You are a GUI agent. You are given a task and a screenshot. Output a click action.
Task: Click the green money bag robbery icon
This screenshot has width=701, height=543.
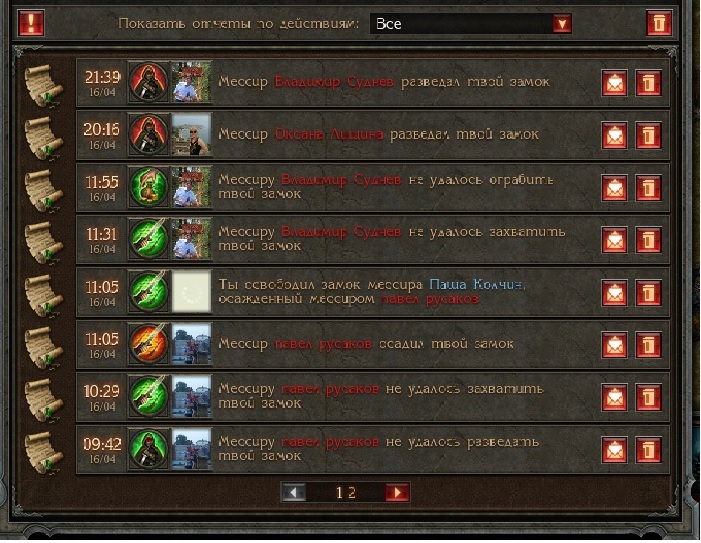(x=148, y=187)
